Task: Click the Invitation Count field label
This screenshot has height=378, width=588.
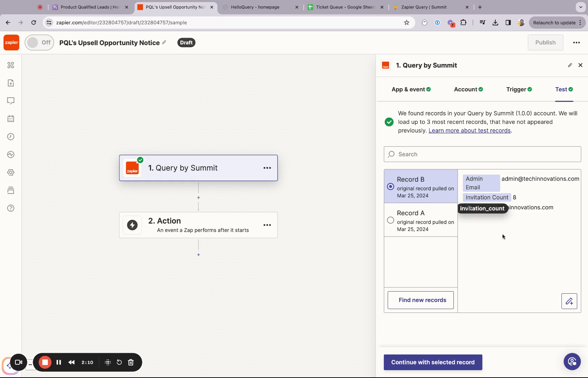Action: point(487,197)
